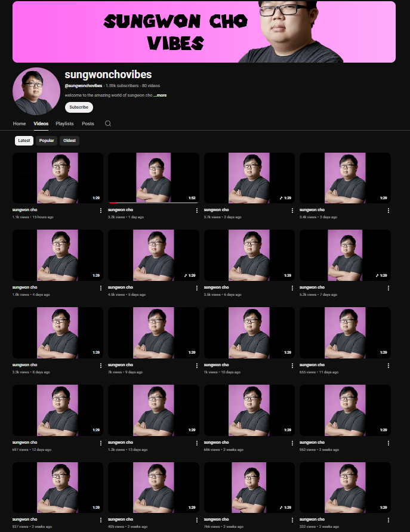Image resolution: width=410 pixels, height=532 pixels.
Task: Open the more actions menu for the 3 days ago video
Action: click(x=388, y=211)
